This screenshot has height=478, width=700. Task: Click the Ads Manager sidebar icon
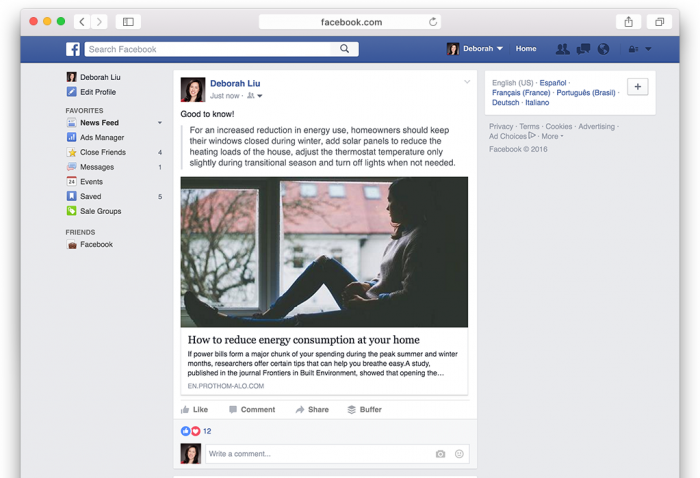point(71,137)
